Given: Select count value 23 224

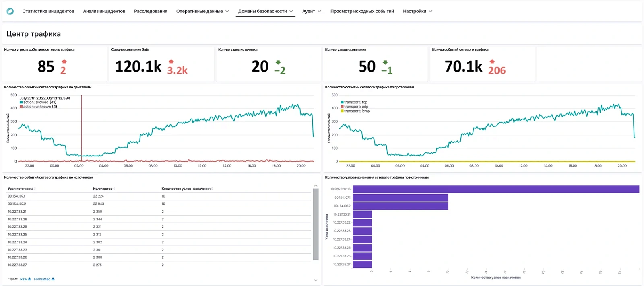Looking at the screenshot, I should (x=98, y=196).
